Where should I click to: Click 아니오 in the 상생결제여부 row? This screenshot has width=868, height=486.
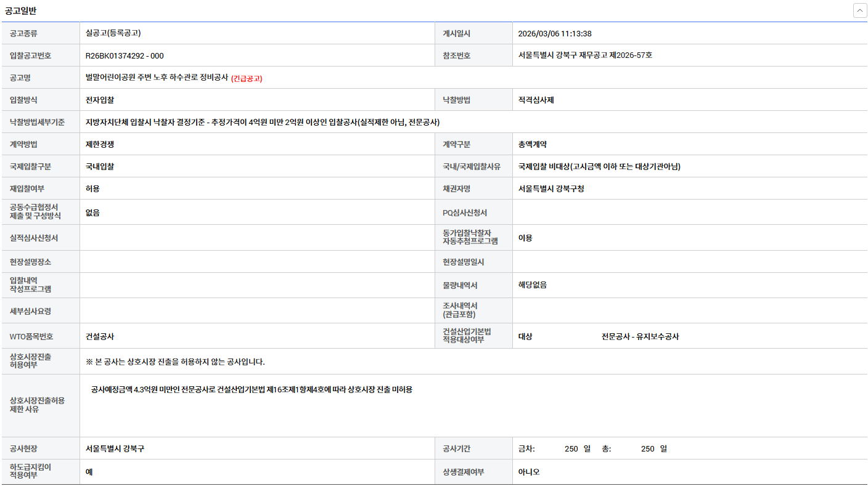529,472
